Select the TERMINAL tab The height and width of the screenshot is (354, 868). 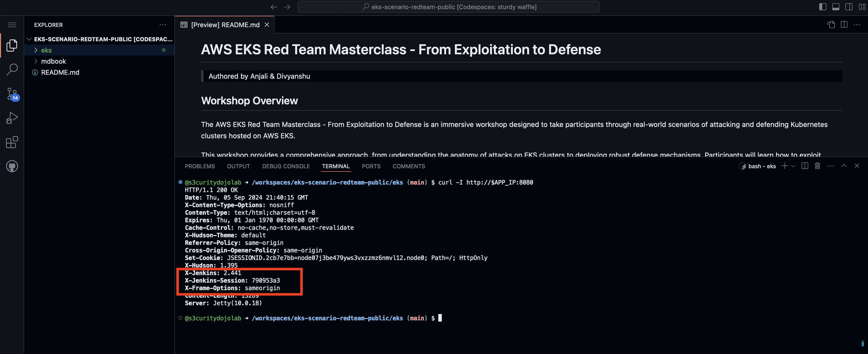click(336, 166)
